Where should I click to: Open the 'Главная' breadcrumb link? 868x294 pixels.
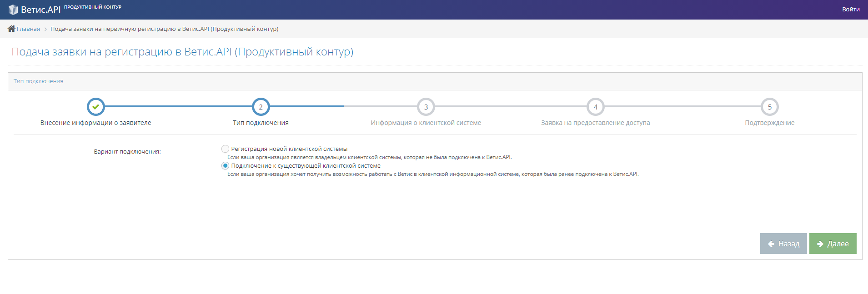tap(28, 29)
